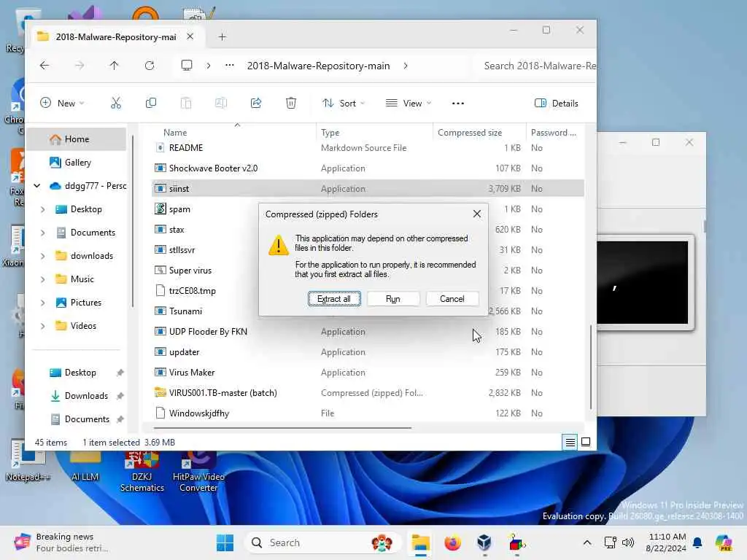747x560 pixels.
Task: Click the This PC monitor icon in address bar
Action: [x=187, y=65]
